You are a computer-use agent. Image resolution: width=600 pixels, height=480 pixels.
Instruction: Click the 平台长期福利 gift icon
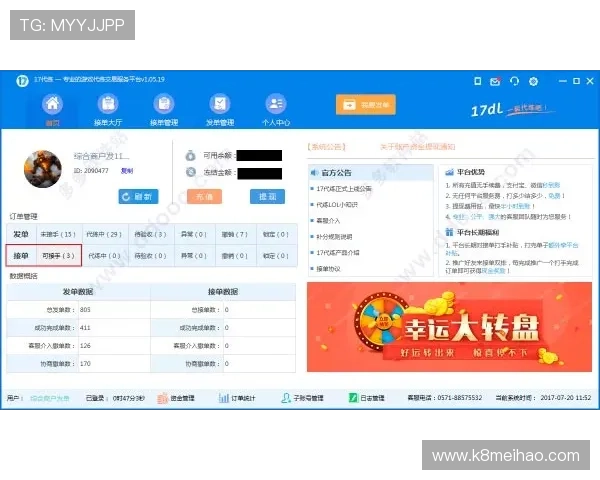(450, 232)
